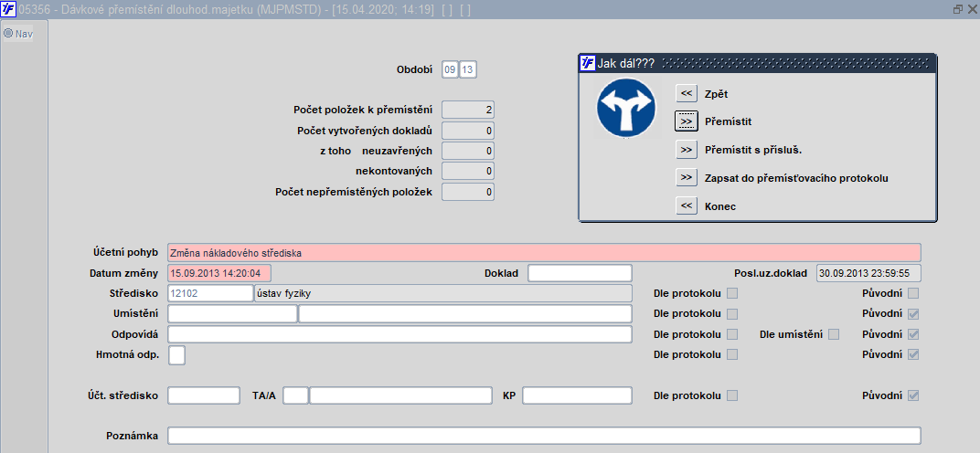Click the Jak dál??? dialog title icon
Viewport: 980px width, 453px height.
click(x=588, y=62)
